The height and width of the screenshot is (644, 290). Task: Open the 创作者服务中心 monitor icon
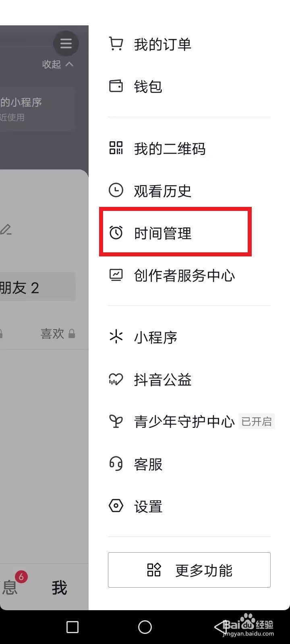point(116,275)
